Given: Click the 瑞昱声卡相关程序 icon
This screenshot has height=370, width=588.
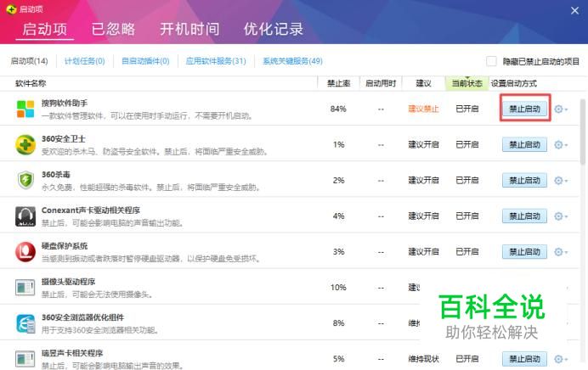Looking at the screenshot, I should [x=25, y=359].
